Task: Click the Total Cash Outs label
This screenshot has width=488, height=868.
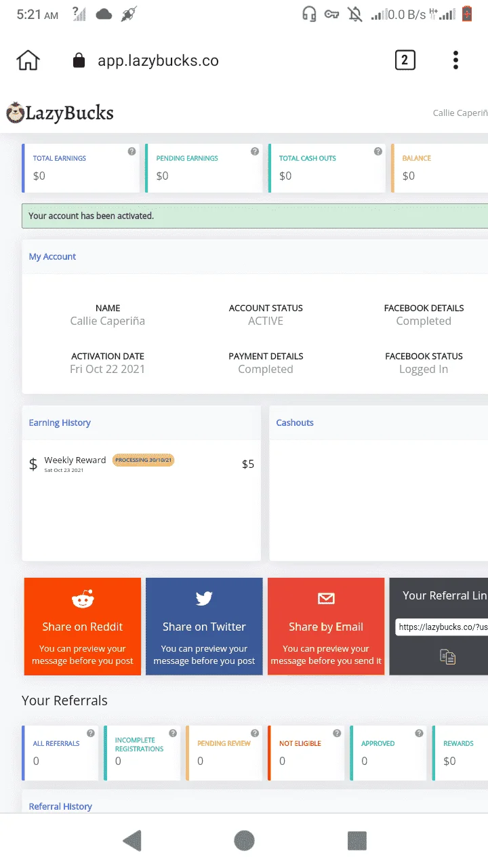Action: pos(308,158)
